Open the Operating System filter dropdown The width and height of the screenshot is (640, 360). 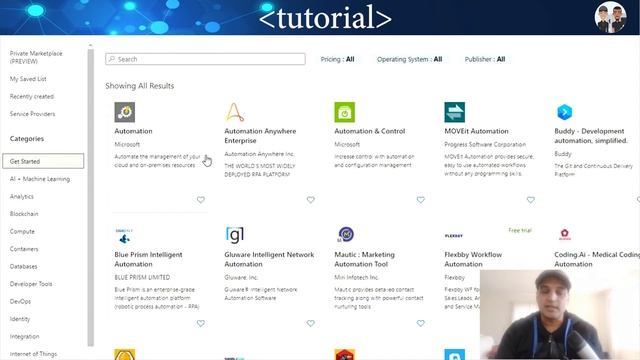pyautogui.click(x=409, y=59)
